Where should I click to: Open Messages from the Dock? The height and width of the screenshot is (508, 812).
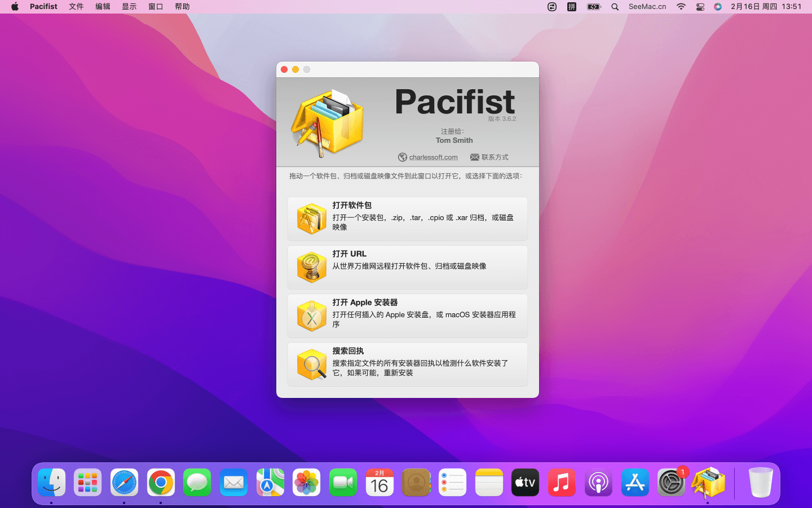[197, 483]
